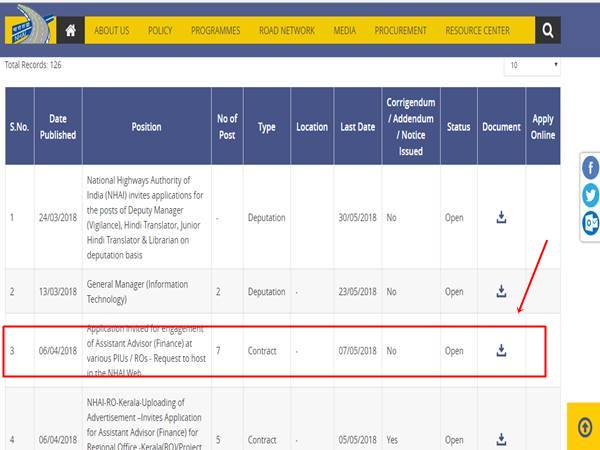Image resolution: width=600 pixels, height=450 pixels.
Task: Open the MEDIA menu
Action: (344, 31)
